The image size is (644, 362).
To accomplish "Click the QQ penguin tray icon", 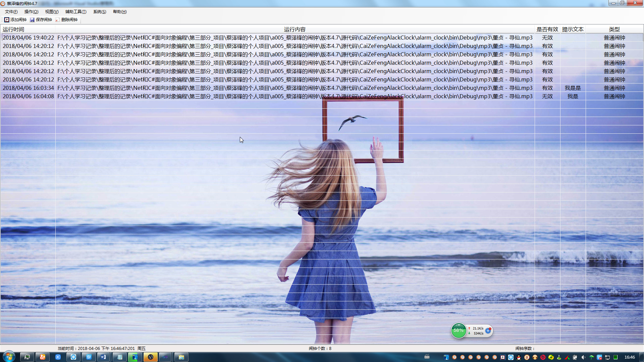I will point(519,357).
